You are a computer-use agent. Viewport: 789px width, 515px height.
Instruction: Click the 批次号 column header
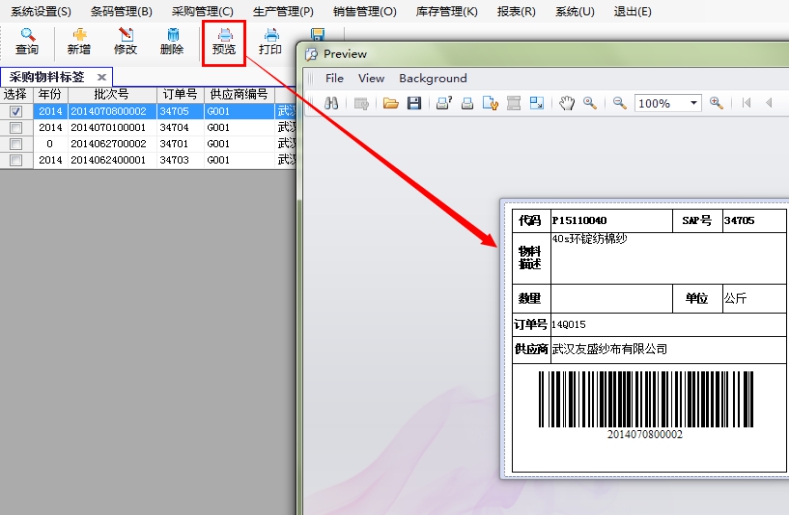(x=111, y=94)
